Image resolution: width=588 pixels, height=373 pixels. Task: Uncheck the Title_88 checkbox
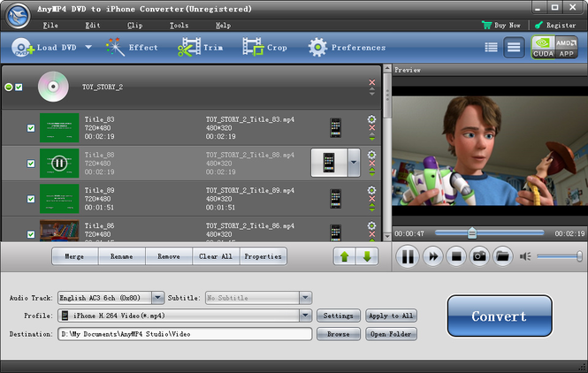(x=31, y=164)
